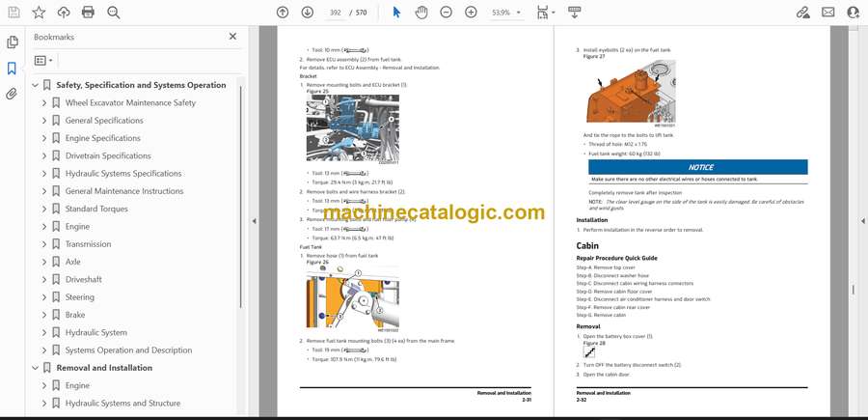Click the blue NOTICE banner

click(x=697, y=167)
